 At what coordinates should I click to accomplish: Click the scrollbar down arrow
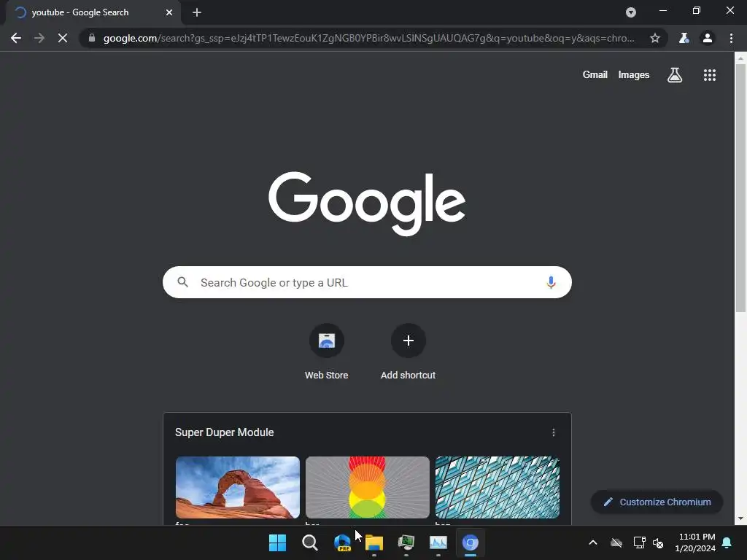tap(740, 518)
